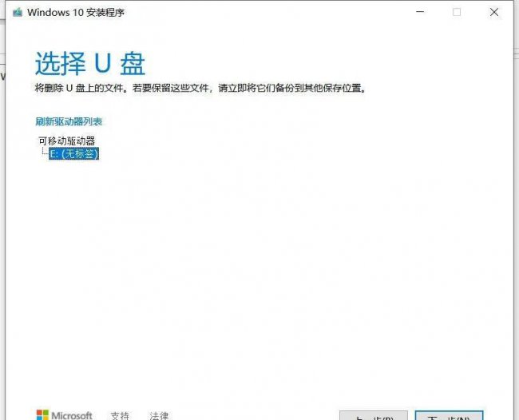This screenshot has height=420, width=519.
Task: Refresh the drive list via 刷新驱动器列表 link
Action: coord(69,121)
